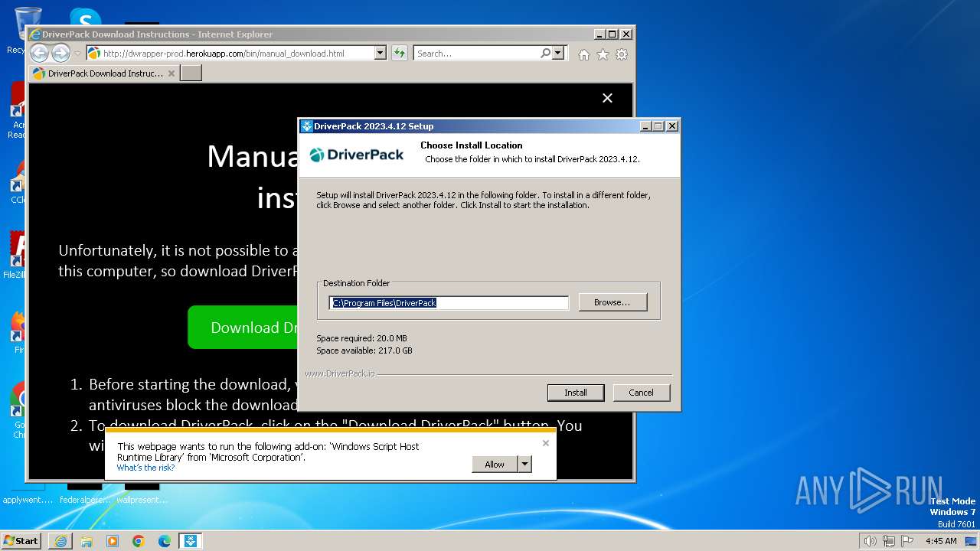This screenshot has width=980, height=551.
Task: Click the network icon in the system tray
Action: [889, 541]
